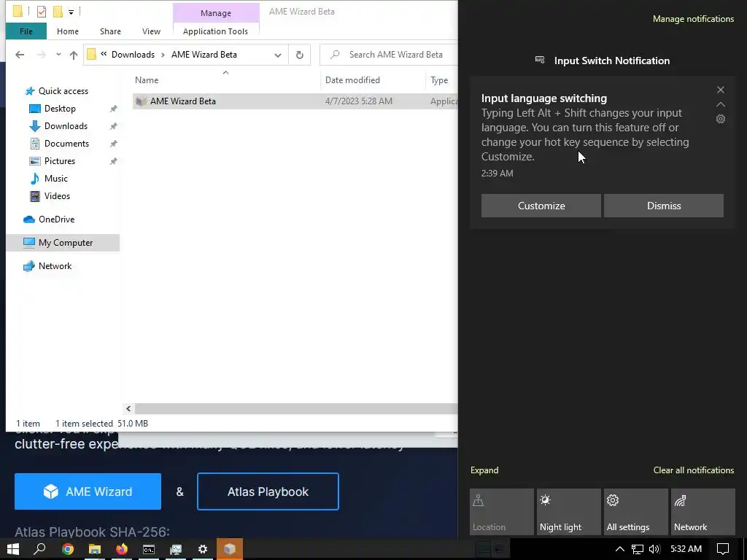Switch to the Share ribbon tab

tap(110, 31)
